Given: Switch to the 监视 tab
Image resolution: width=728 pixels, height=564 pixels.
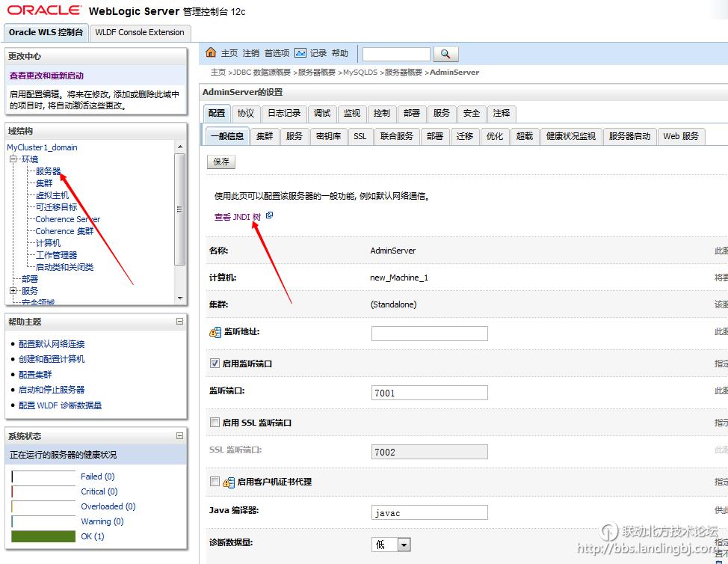Looking at the screenshot, I should [351, 113].
